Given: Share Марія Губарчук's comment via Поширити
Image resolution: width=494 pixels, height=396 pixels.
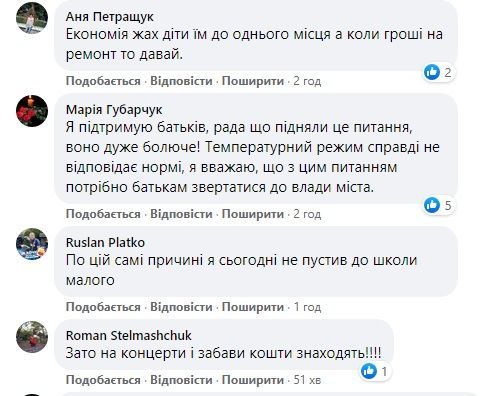Looking at the screenshot, I should 253,214.
